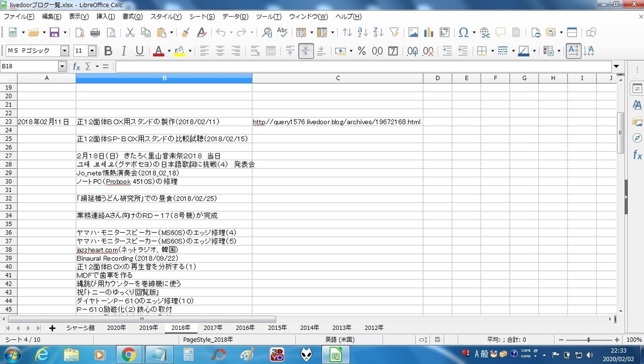This screenshot has width=644, height=364.
Task: Open the sidebar Gallery
Action: 637,121
